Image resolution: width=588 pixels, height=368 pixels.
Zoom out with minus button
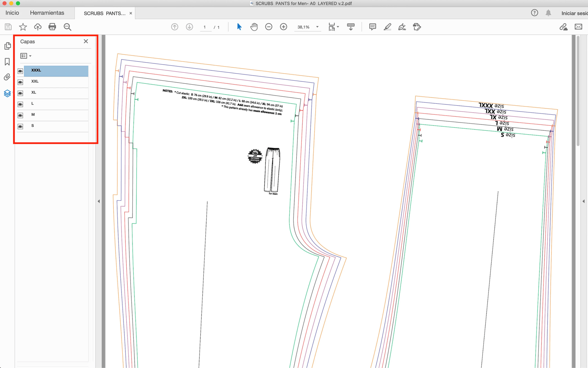pos(269,27)
